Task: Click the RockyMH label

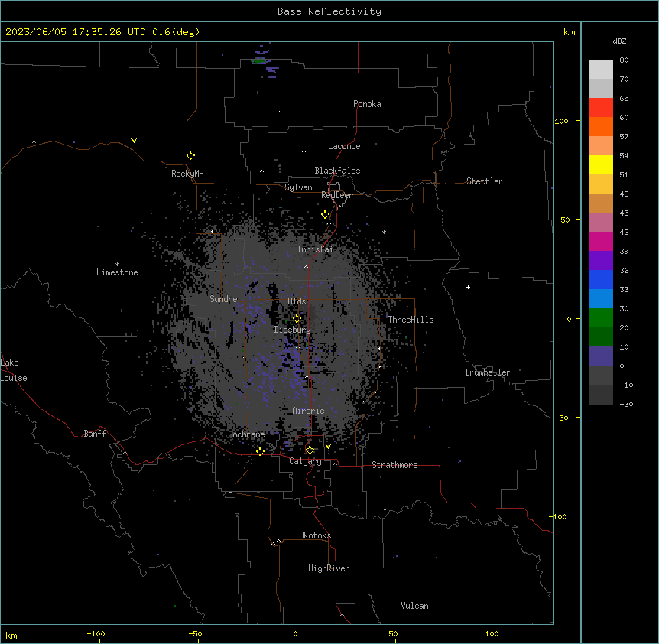Action: point(187,174)
